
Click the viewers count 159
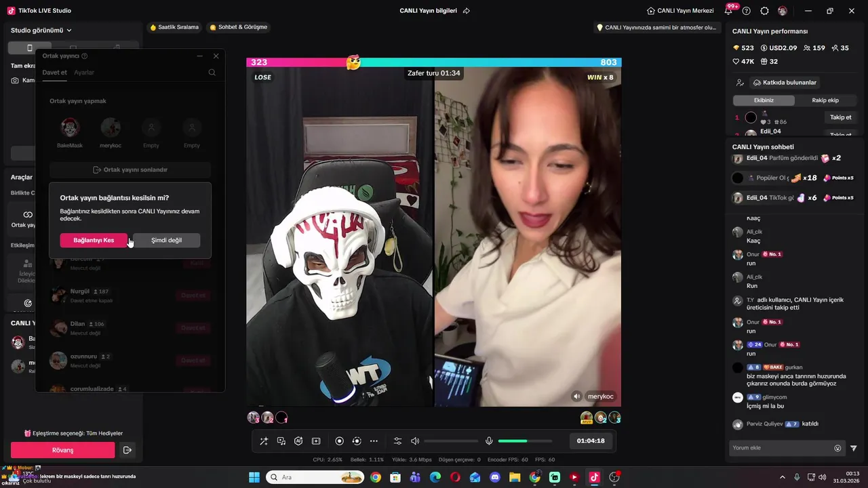tap(814, 48)
